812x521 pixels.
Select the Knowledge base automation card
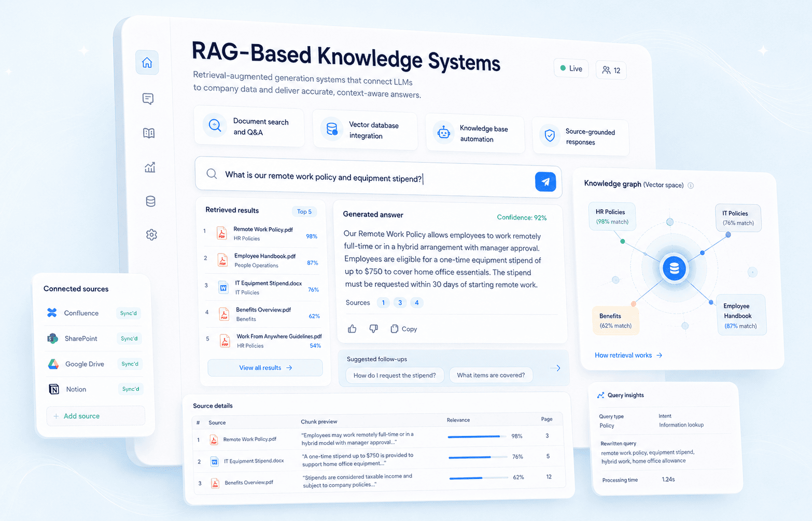point(475,134)
